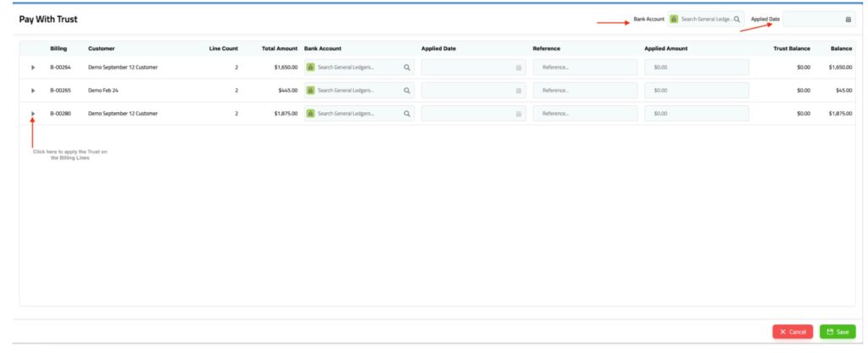Open calendar icon for B-00265 Applied Date

[519, 90]
